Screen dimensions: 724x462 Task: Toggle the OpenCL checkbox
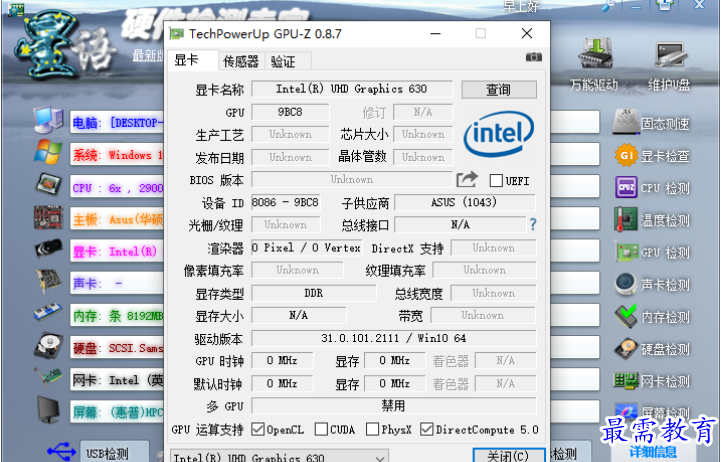tap(258, 430)
